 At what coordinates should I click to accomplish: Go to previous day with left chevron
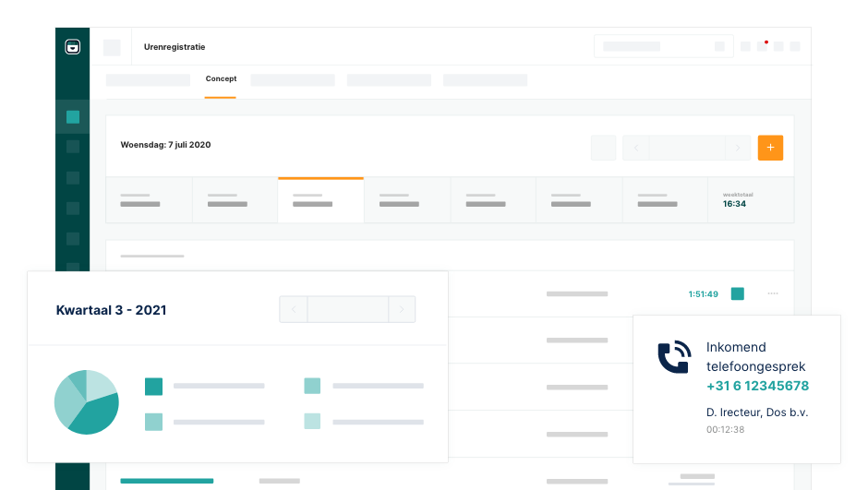(635, 148)
